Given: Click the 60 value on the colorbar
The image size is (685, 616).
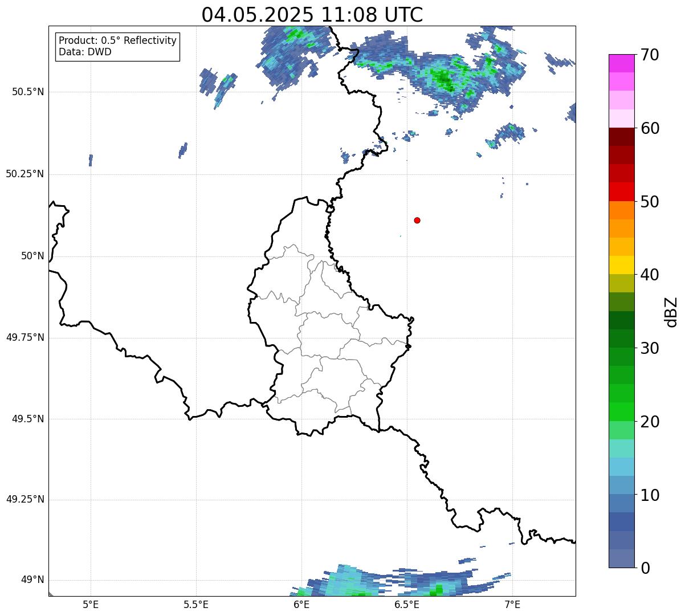Looking at the screenshot, I should pos(650,128).
